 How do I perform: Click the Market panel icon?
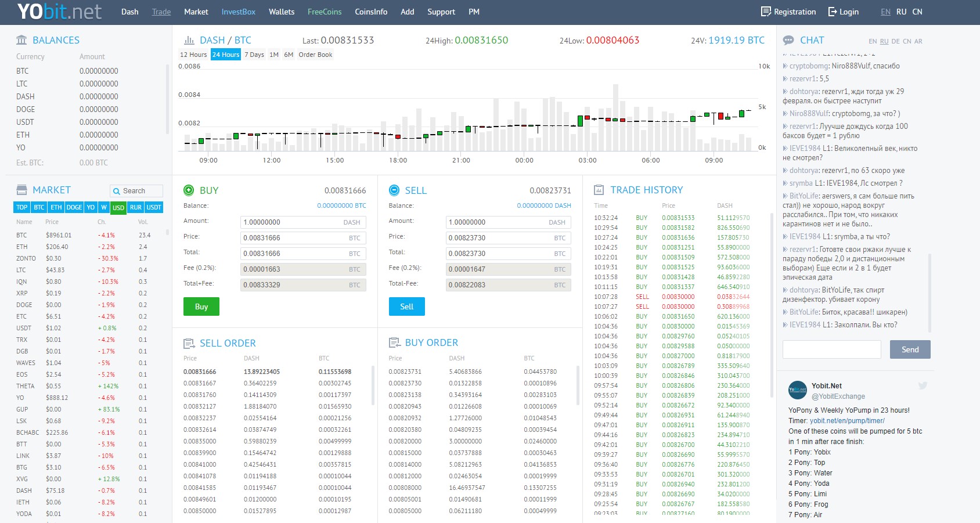tap(21, 190)
